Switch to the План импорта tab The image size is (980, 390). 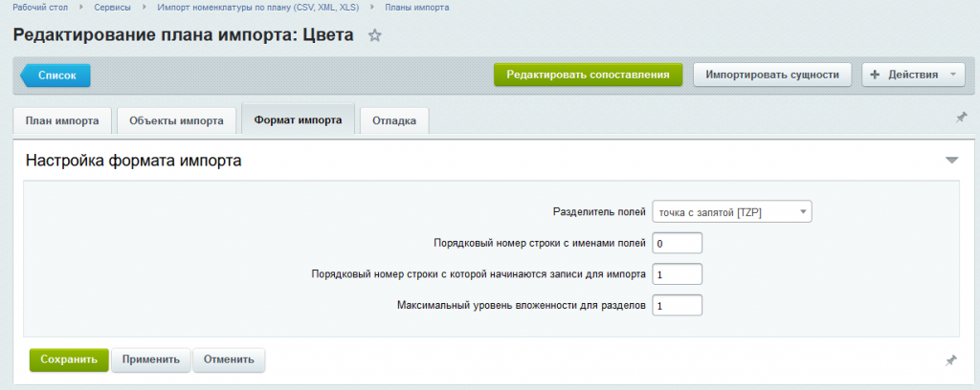click(62, 121)
